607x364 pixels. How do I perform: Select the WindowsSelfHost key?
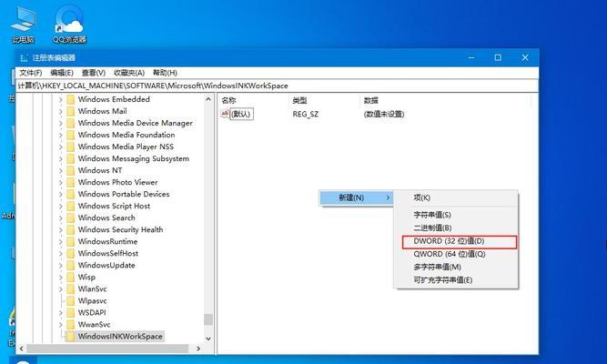point(108,254)
